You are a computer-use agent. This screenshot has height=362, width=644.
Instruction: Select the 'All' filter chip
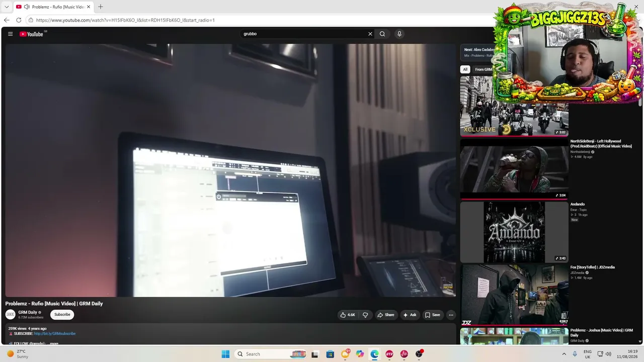465,69
